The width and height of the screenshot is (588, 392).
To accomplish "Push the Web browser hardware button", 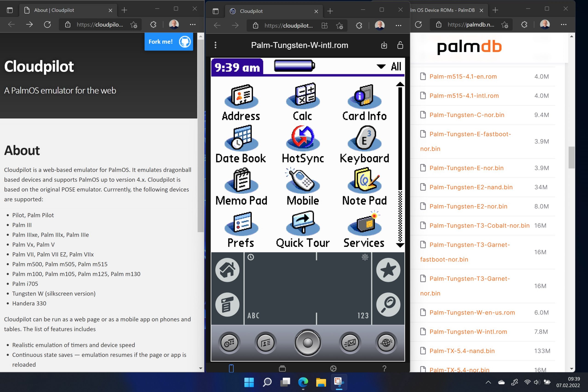I will [386, 343].
